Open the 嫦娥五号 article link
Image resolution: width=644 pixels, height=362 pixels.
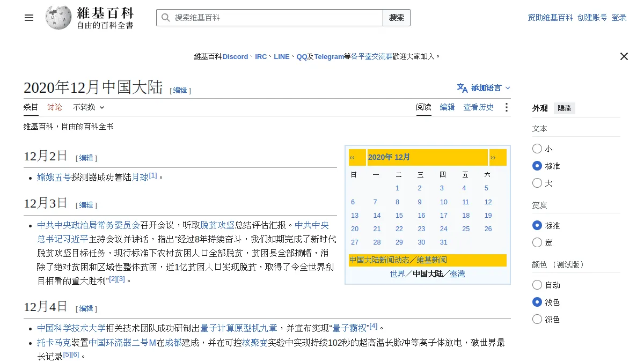[x=54, y=177]
